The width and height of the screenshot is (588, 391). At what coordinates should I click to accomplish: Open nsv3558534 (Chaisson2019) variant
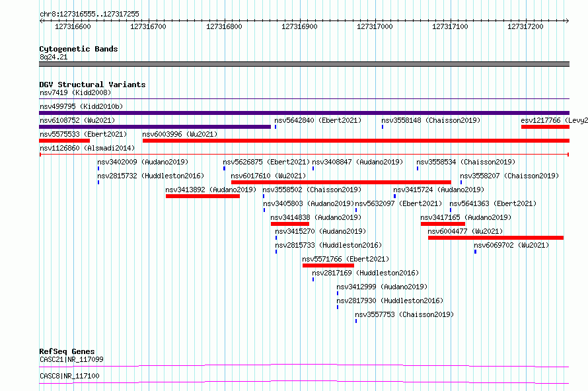(466, 162)
